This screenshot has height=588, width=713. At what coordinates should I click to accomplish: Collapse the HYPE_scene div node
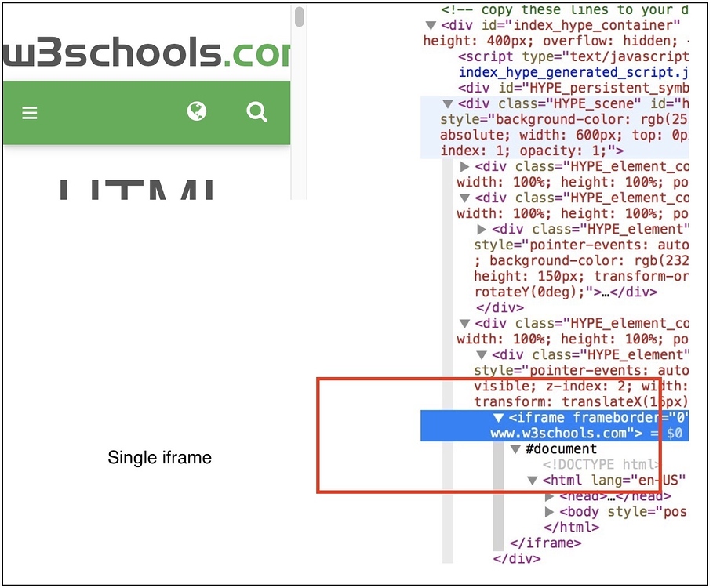(448, 103)
